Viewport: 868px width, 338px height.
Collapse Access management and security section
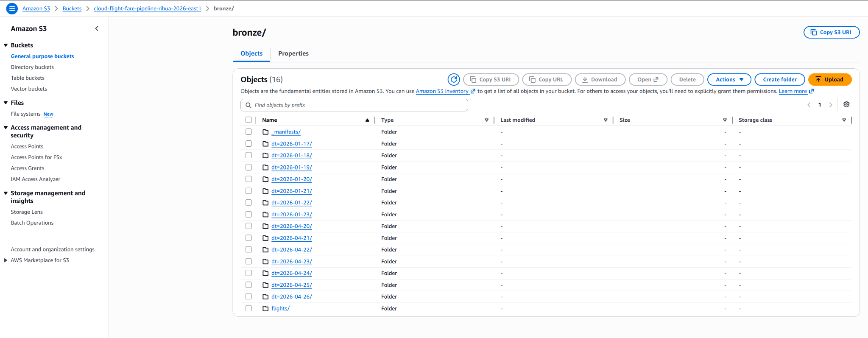point(6,128)
